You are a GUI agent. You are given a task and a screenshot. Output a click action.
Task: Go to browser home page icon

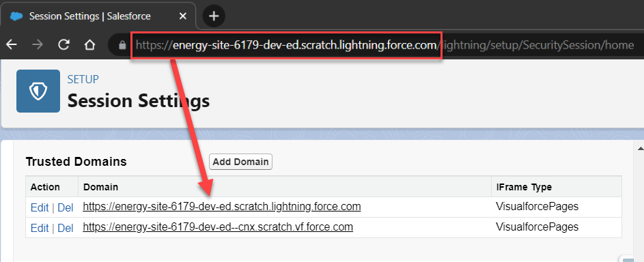[89, 45]
